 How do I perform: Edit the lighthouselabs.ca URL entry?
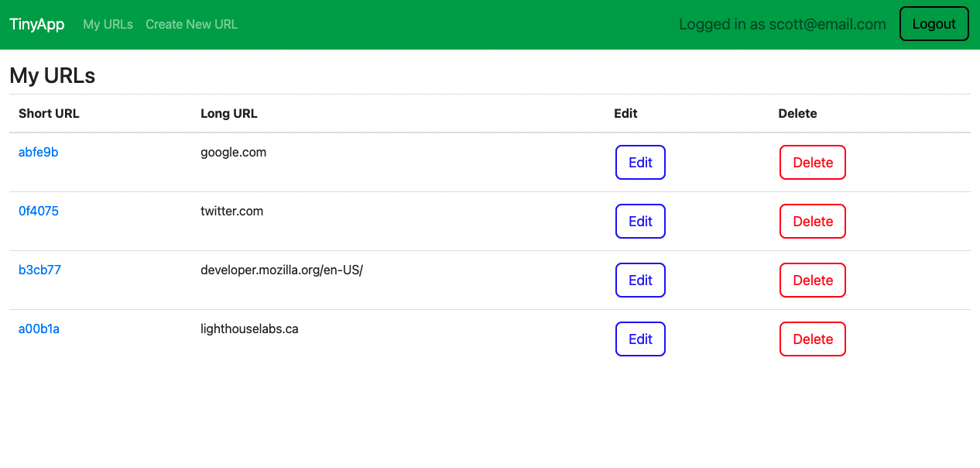tap(640, 339)
